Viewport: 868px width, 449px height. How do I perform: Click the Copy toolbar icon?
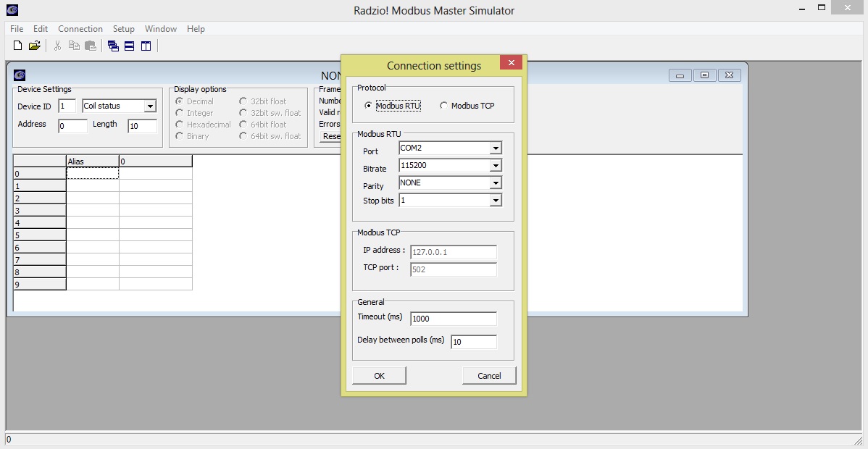(x=74, y=46)
